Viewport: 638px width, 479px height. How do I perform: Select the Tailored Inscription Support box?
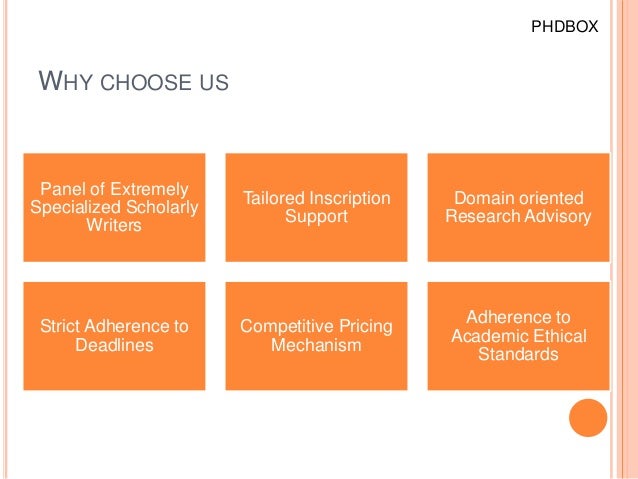(317, 207)
